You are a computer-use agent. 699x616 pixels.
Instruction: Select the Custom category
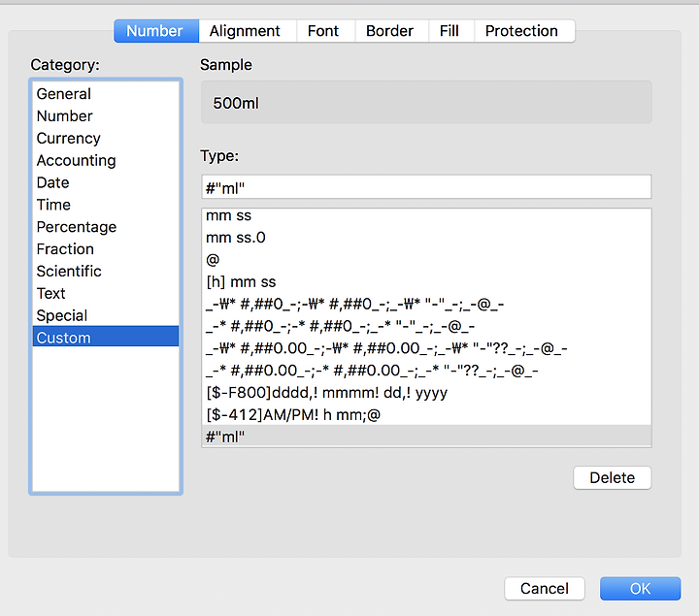click(106, 338)
